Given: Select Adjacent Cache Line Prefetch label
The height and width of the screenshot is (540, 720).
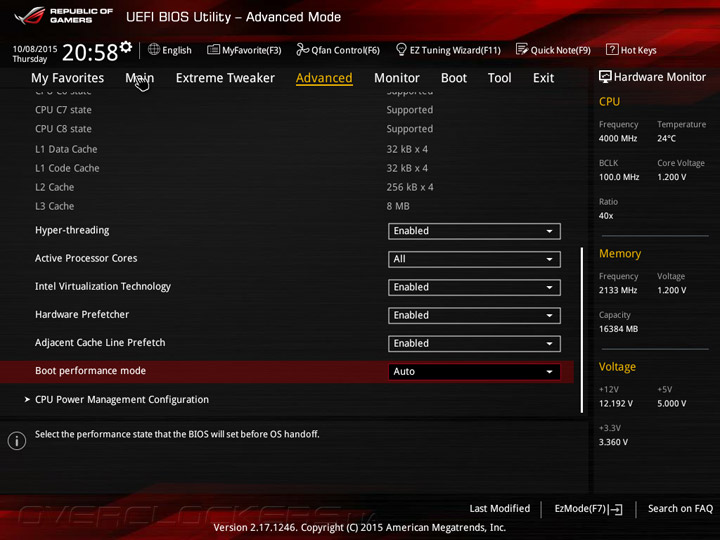Looking at the screenshot, I should coord(100,343).
